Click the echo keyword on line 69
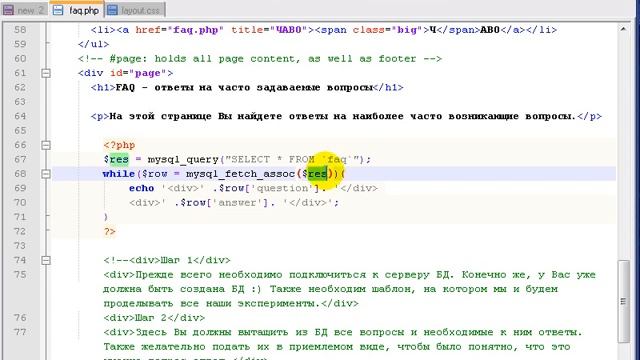The width and height of the screenshot is (640, 360). (142, 188)
